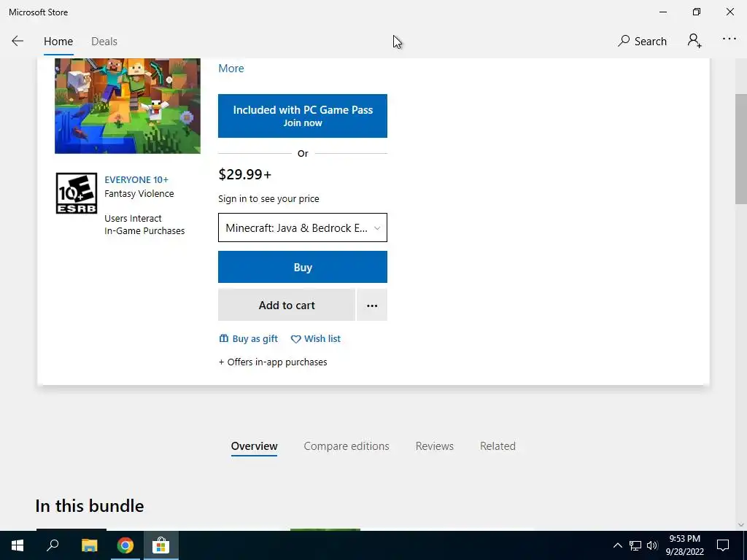Click the ESRB Everyone 10+ rating badge
Screen dimensions: 747x560
[x=76, y=192]
